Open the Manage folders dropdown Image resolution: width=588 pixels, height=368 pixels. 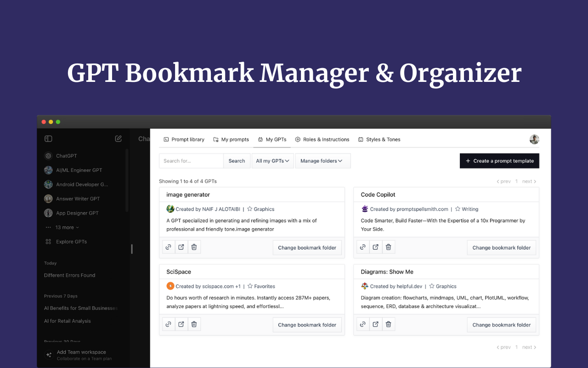click(322, 161)
